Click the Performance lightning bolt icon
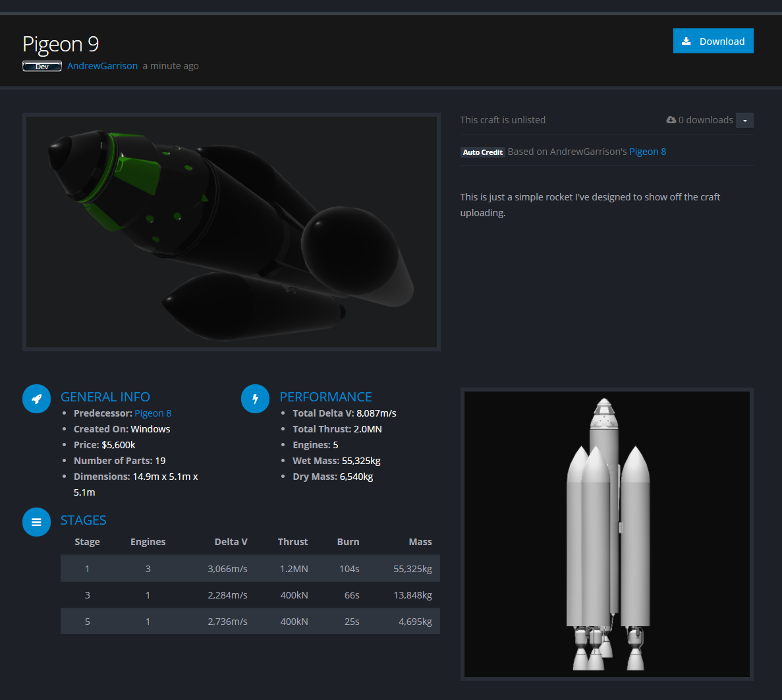The width and height of the screenshot is (782, 700). pos(255,399)
